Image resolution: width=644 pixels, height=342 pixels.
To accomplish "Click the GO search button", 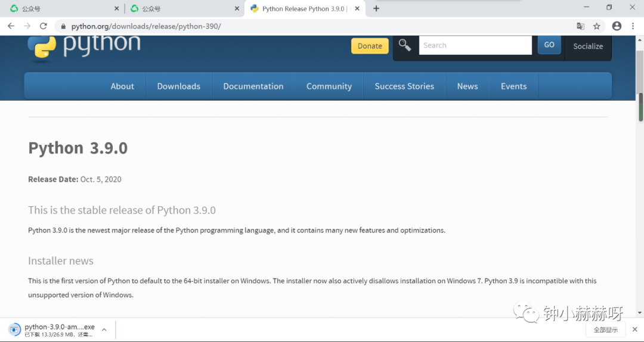I will (549, 45).
